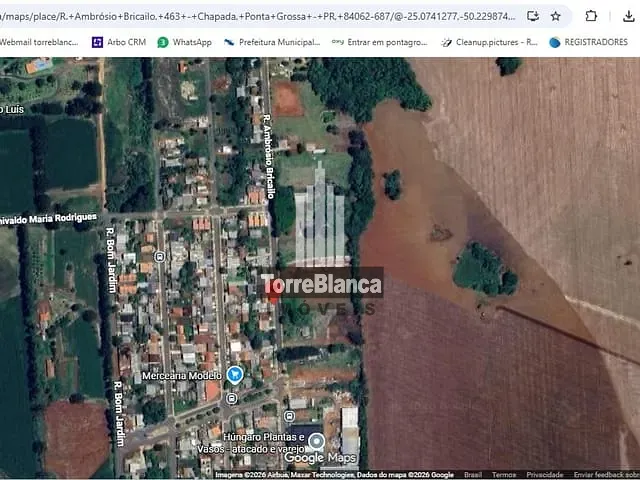Screen dimensions: 640x480
Task: Click the green WhatsApp bookmark favicon
Action: [163, 42]
